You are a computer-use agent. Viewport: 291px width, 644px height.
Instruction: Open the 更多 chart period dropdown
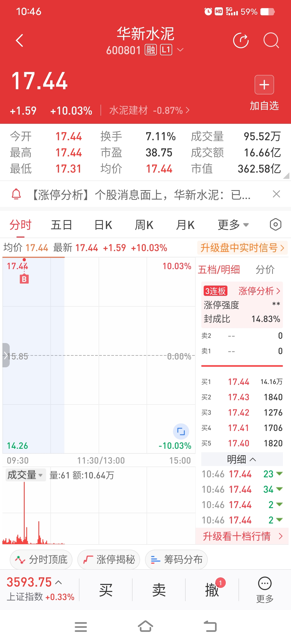point(233,225)
